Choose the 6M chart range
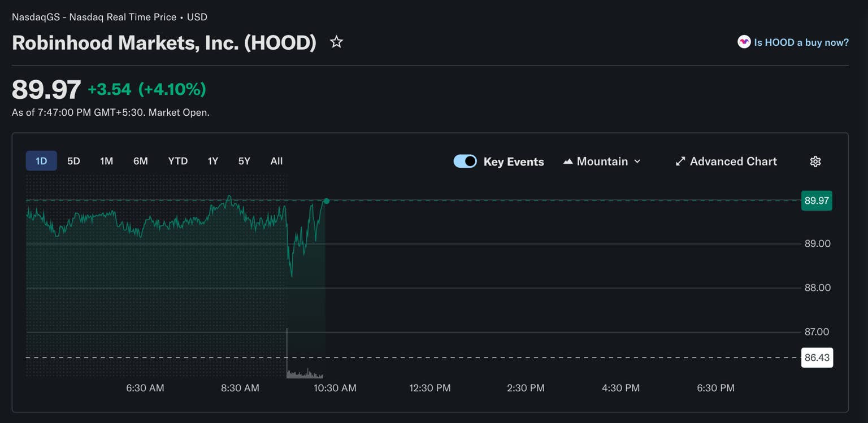The width and height of the screenshot is (868, 423). 141,161
